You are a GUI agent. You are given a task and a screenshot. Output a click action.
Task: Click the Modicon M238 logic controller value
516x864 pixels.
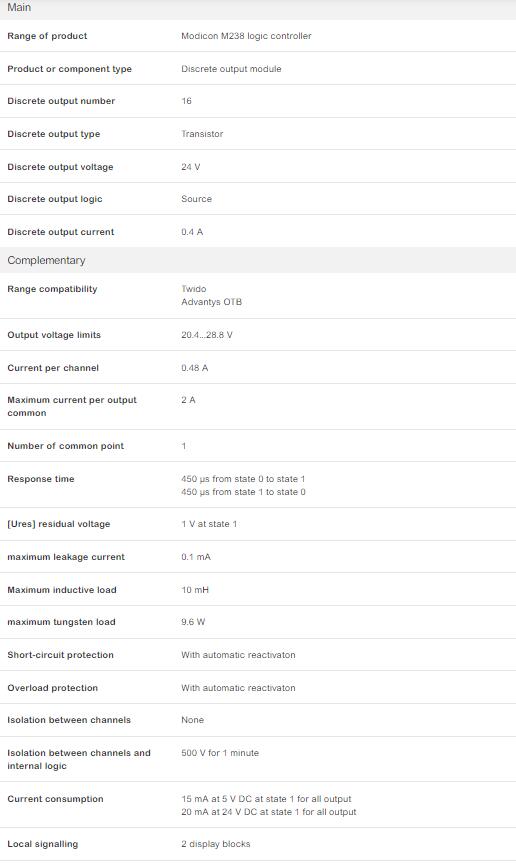[x=246, y=36]
